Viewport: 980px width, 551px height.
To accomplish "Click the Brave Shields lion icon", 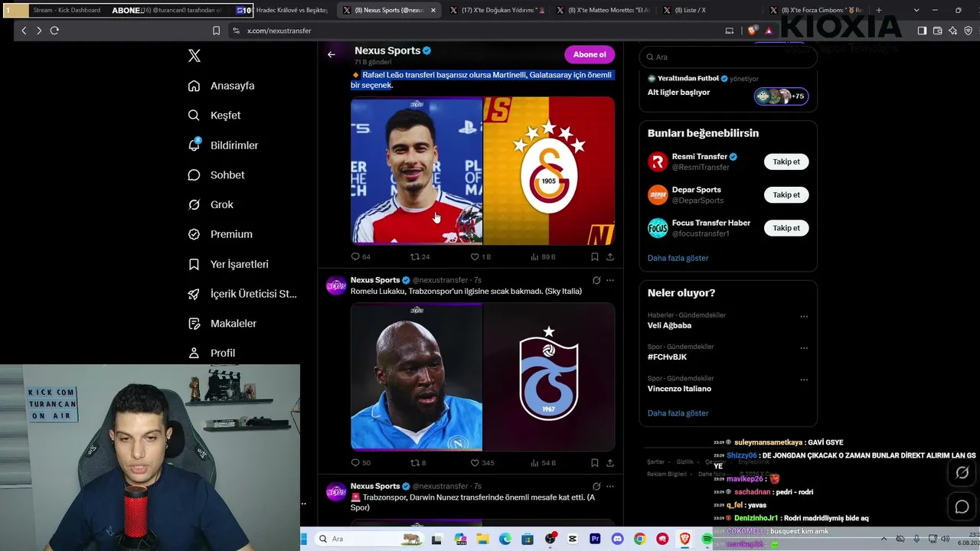I will [752, 31].
